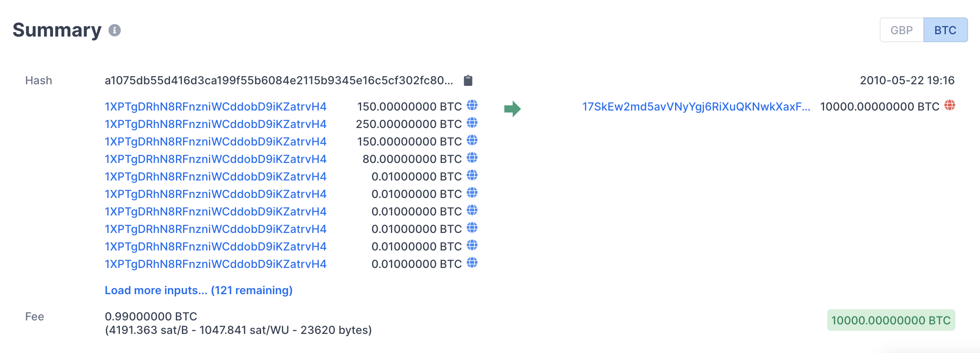
Task: Open the last input address link
Action: pyautogui.click(x=215, y=264)
